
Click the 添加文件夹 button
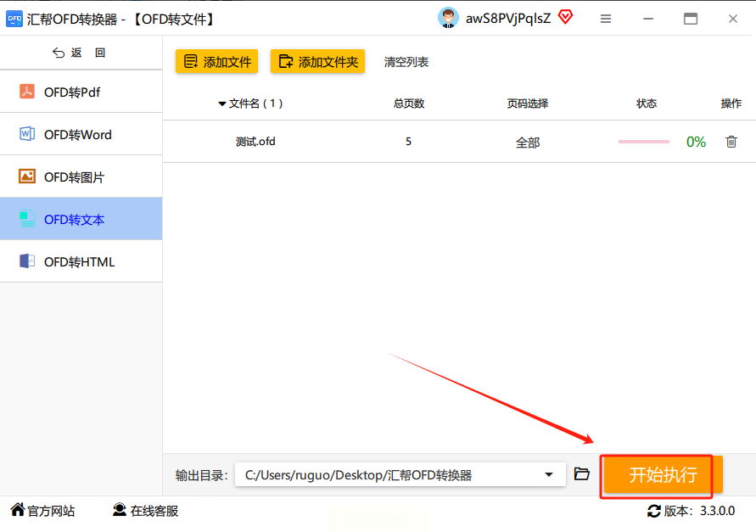(x=317, y=61)
